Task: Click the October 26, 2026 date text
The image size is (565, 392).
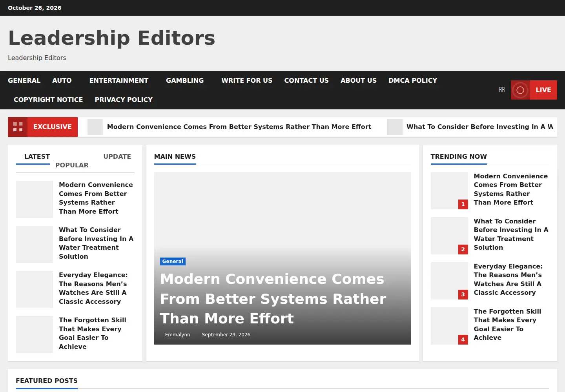Action: (35, 8)
